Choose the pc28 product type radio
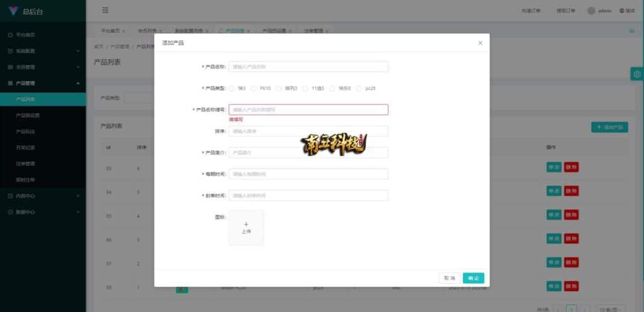 click(359, 89)
